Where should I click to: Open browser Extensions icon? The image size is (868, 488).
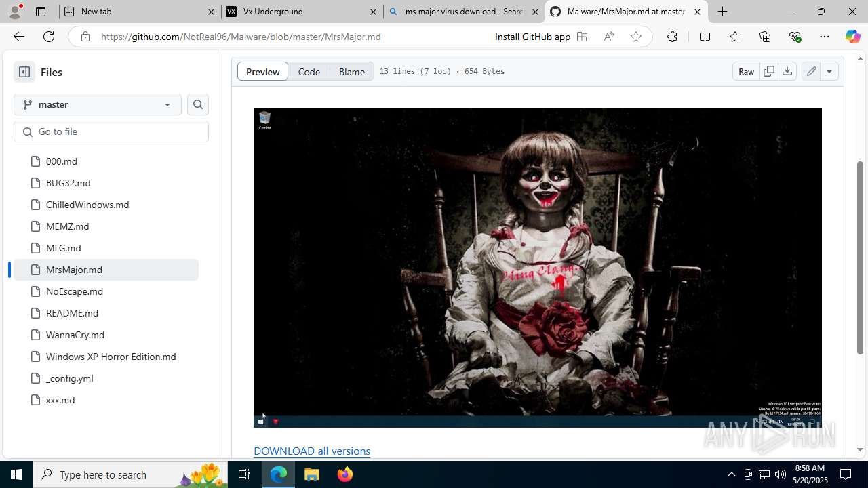[x=672, y=37]
